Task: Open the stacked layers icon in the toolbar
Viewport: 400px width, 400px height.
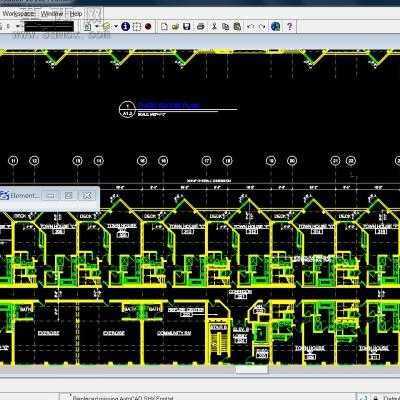Action: point(107,27)
